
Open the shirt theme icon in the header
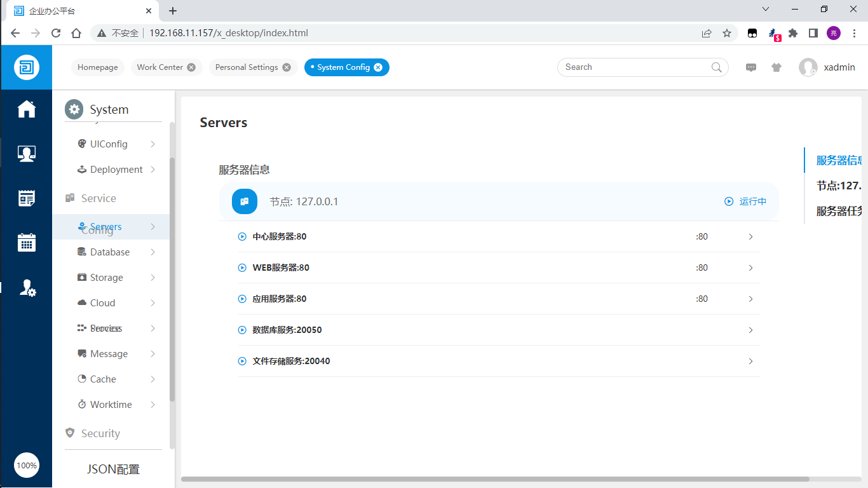pyautogui.click(x=776, y=67)
